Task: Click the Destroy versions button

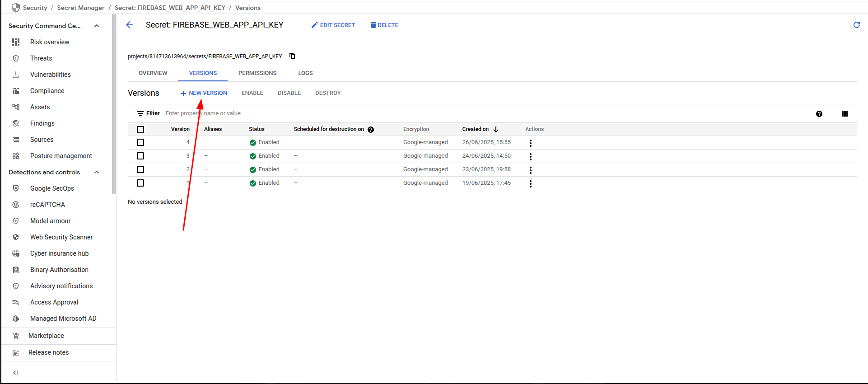Action: pos(328,93)
